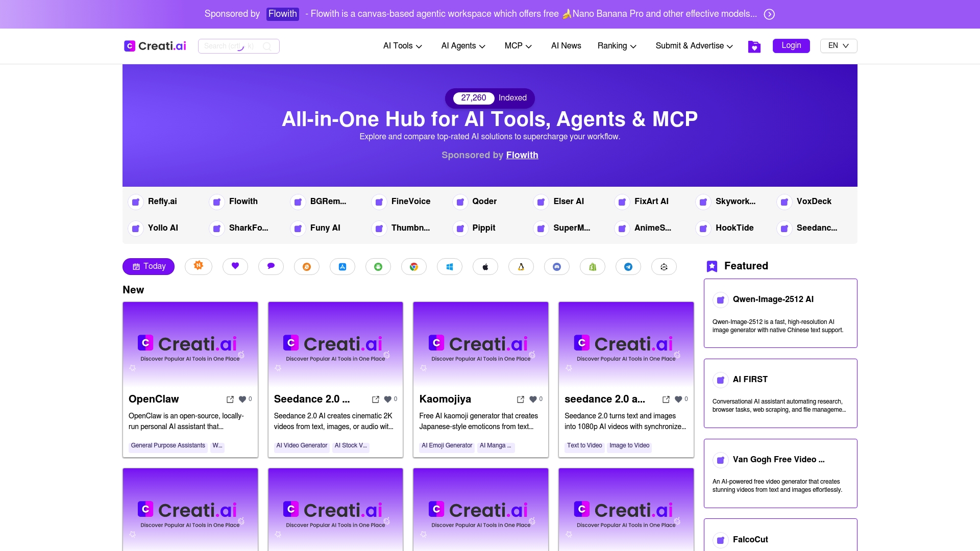Open the Flowith sponsored link
Image resolution: width=980 pixels, height=551 pixels.
[x=522, y=155]
